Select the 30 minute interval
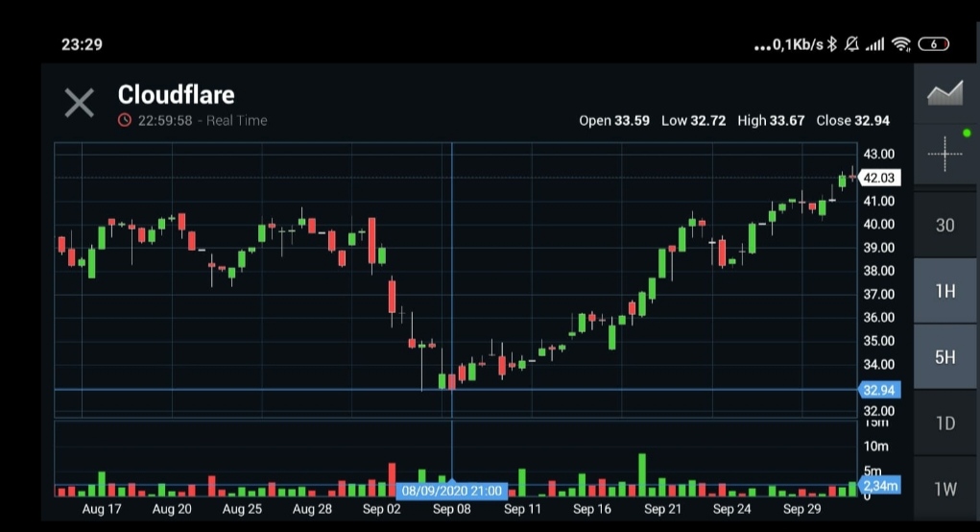 pos(944,225)
